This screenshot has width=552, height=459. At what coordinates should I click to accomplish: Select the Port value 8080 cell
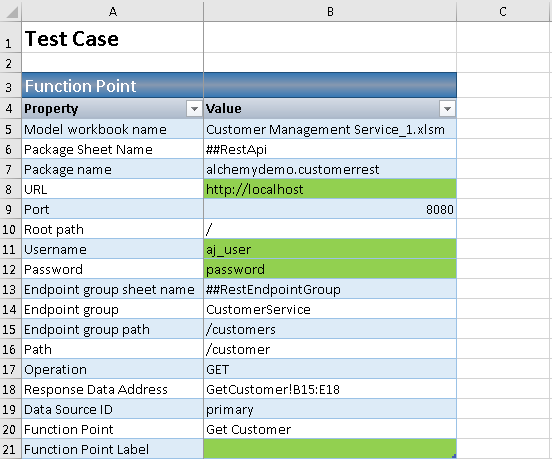click(330, 209)
